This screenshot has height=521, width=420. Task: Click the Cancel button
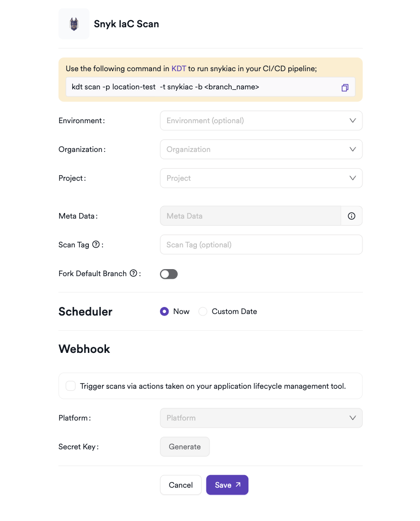pos(181,485)
